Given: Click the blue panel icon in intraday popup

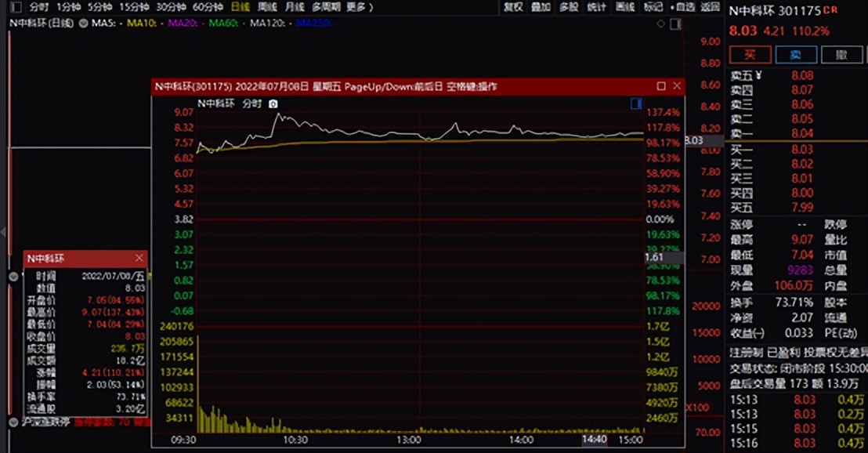Looking at the screenshot, I should coord(635,103).
